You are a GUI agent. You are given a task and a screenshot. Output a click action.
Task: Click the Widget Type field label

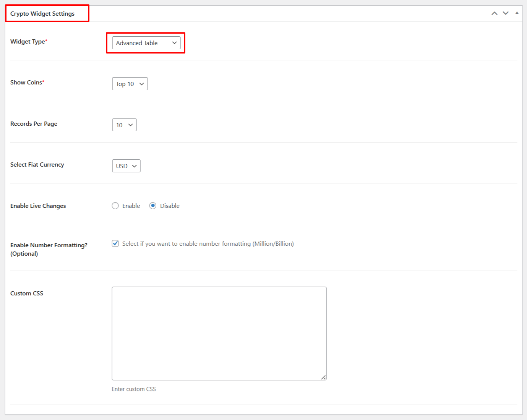[28, 42]
